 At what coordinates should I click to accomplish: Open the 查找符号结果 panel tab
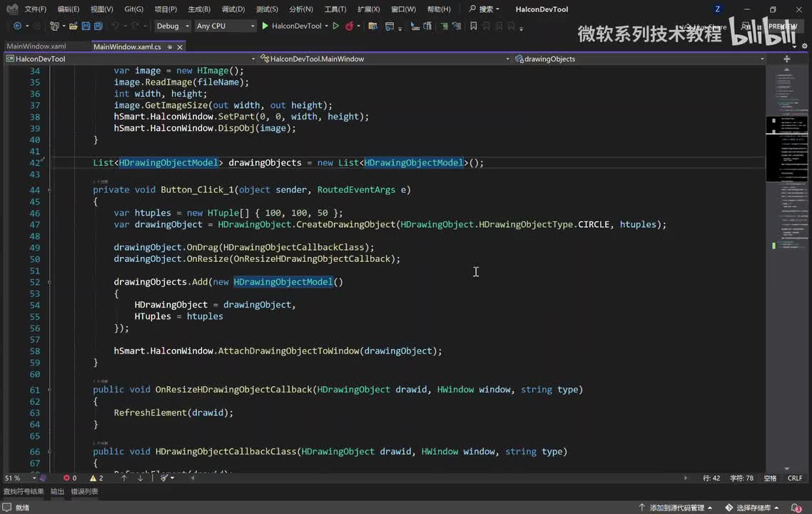(24, 491)
